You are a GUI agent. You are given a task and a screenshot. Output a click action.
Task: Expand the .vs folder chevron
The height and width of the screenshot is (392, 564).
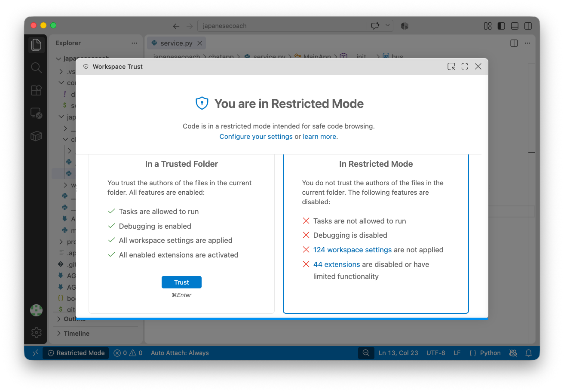(x=61, y=71)
